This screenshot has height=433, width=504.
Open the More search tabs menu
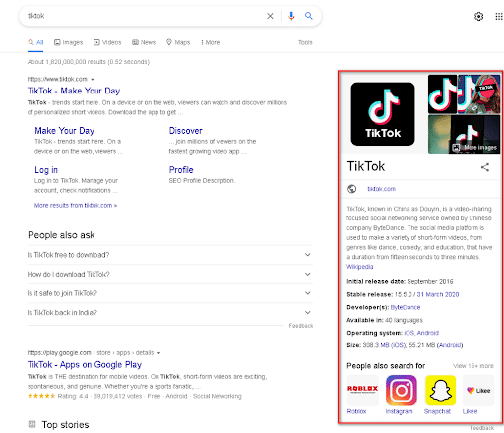tap(210, 42)
